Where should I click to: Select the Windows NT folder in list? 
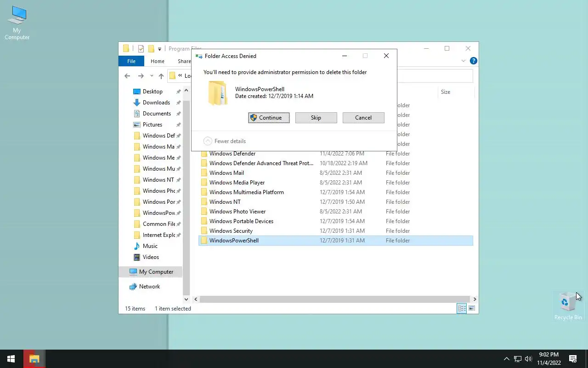coord(336,202)
